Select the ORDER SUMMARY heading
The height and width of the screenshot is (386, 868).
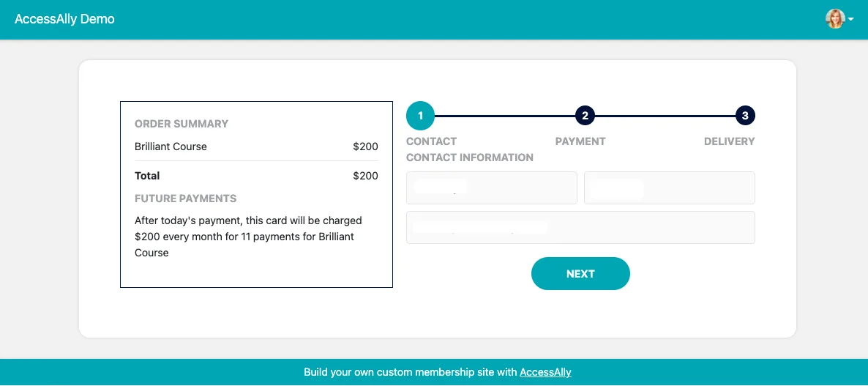(182, 124)
